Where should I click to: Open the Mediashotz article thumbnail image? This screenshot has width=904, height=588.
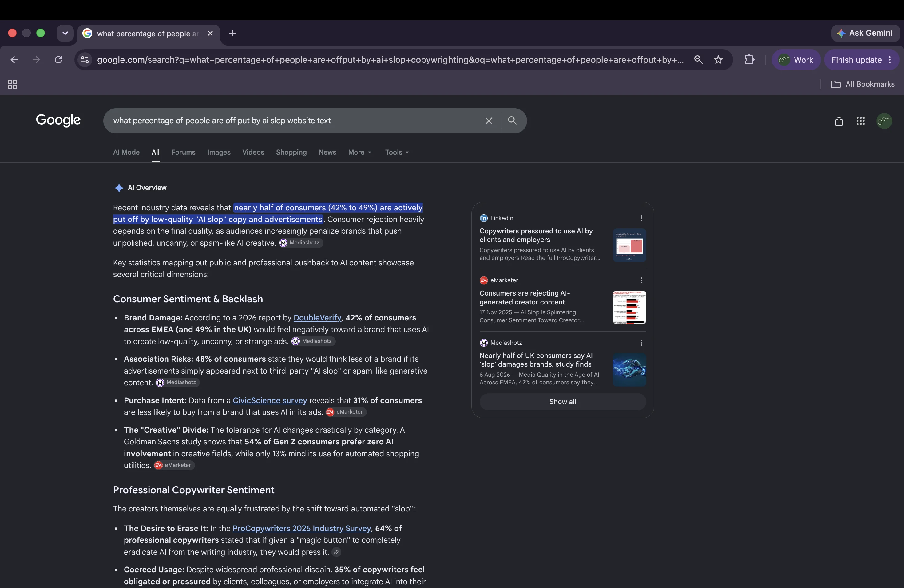point(629,370)
